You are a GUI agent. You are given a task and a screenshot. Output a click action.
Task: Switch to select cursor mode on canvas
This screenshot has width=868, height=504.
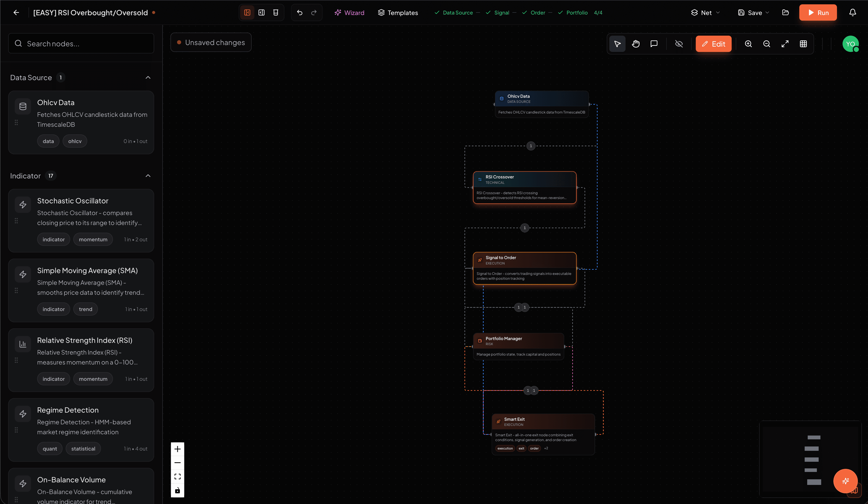(617, 44)
